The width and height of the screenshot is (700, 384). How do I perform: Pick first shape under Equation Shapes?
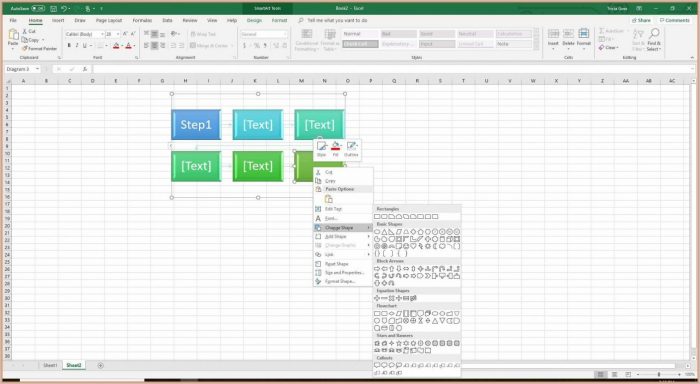(x=377, y=298)
